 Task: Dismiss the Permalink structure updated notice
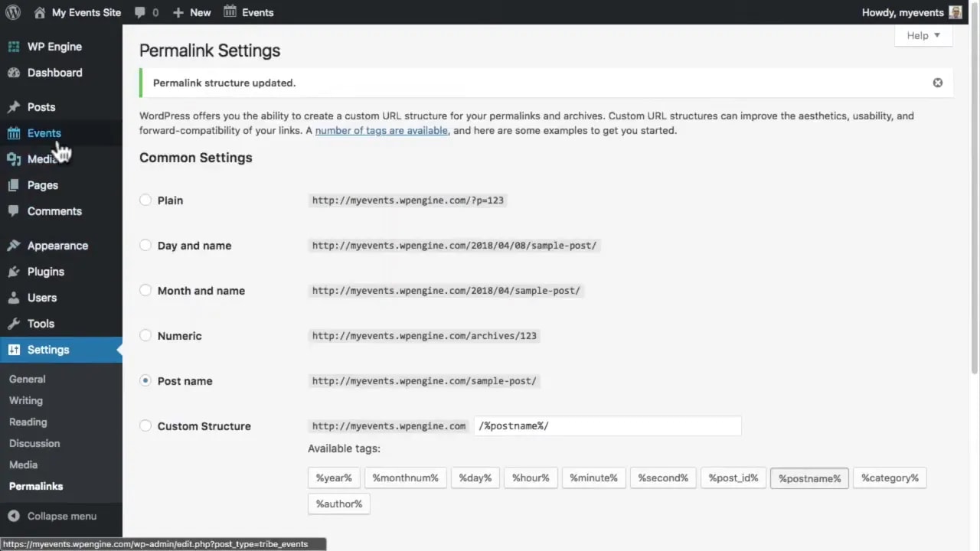(x=938, y=83)
